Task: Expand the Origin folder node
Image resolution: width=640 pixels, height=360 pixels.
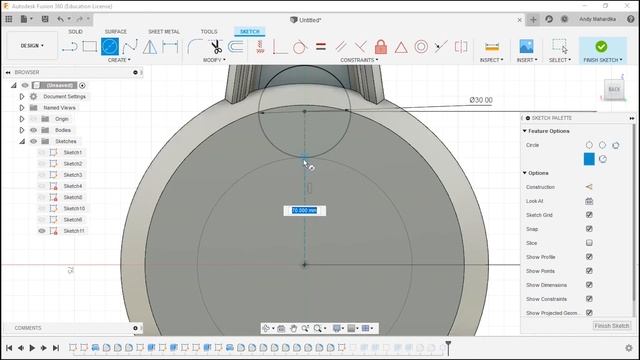Action: click(22, 119)
